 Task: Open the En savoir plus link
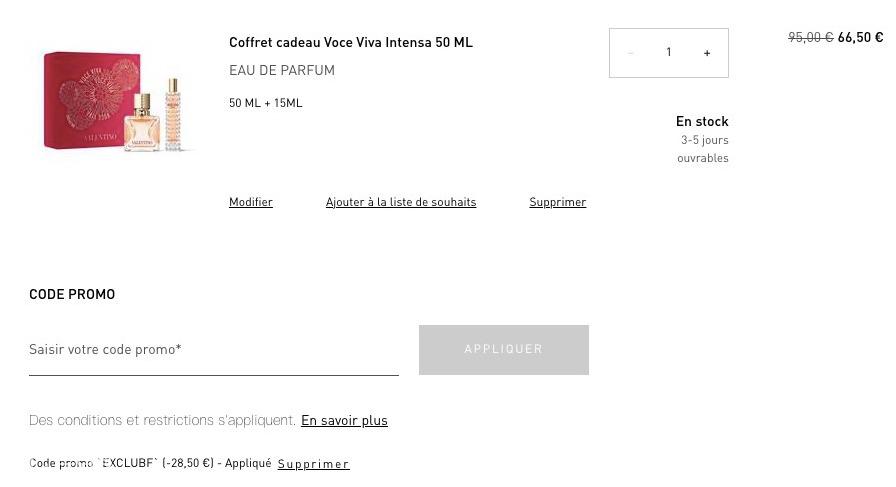pyautogui.click(x=345, y=420)
